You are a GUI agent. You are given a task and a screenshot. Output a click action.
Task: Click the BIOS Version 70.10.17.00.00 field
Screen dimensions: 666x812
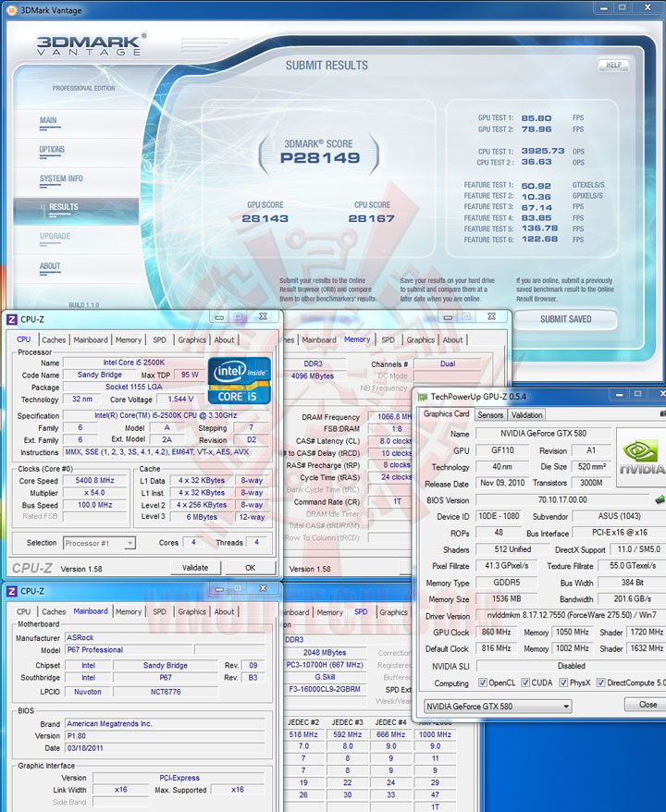tap(561, 499)
